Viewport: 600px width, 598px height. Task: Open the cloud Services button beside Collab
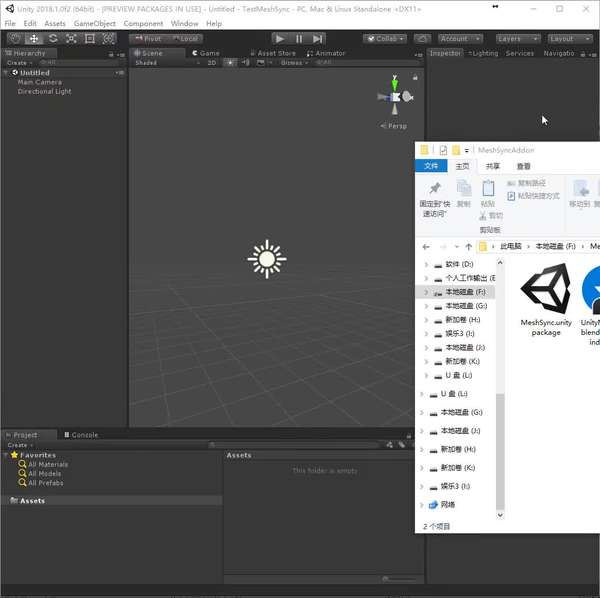pos(422,39)
